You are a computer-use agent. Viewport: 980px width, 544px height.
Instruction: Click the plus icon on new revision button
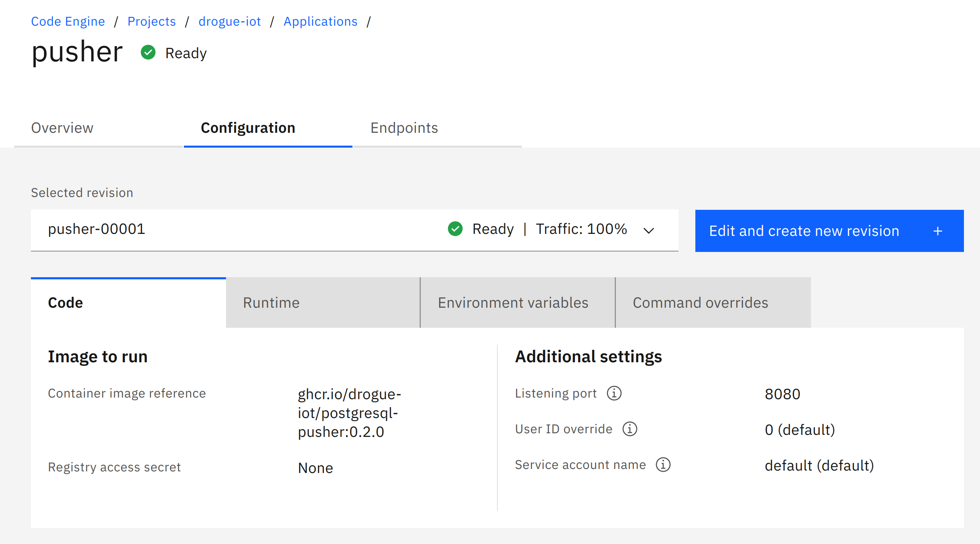[x=939, y=230]
